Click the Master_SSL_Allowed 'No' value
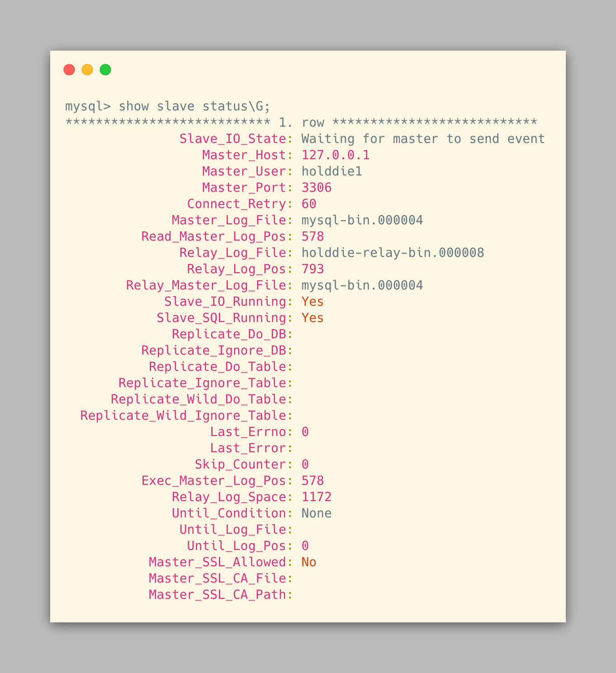The image size is (616, 673). [309, 562]
